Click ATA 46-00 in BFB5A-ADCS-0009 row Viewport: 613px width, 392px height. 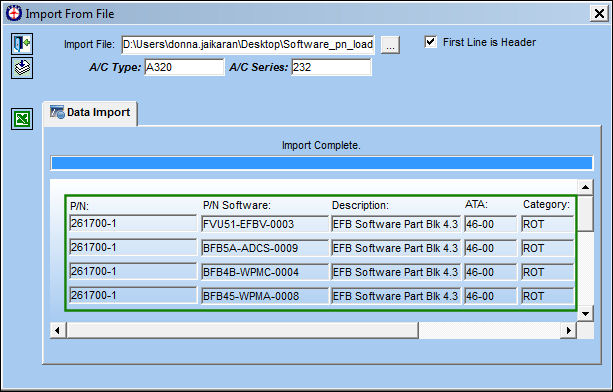click(490, 248)
